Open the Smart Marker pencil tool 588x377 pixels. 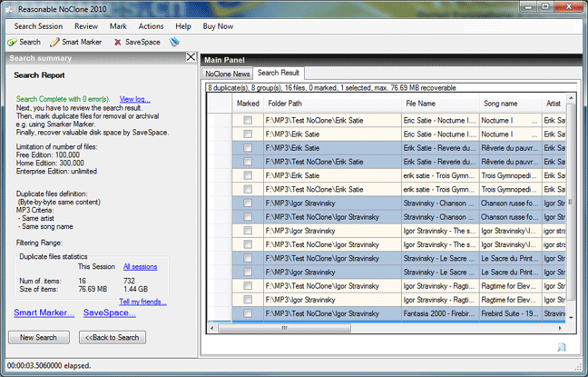[x=54, y=42]
